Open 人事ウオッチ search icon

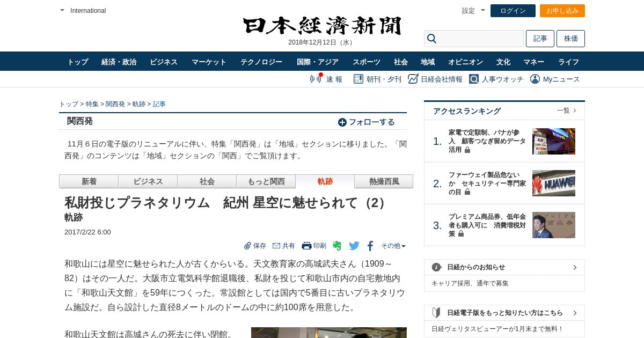coord(474,79)
